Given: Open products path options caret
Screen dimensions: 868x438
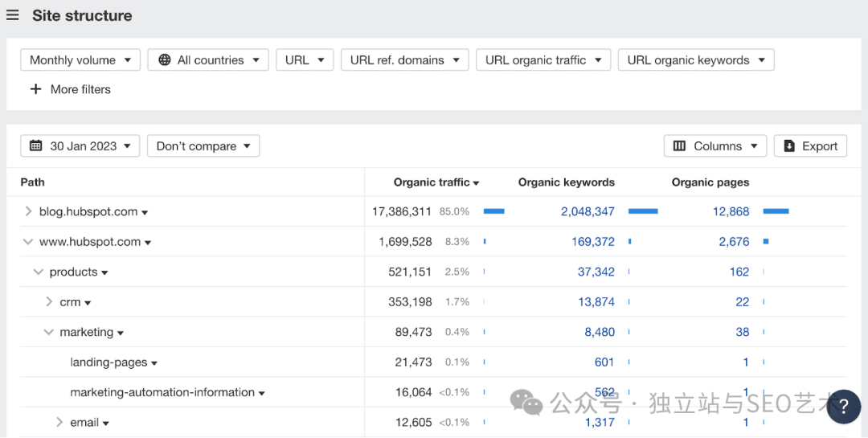Looking at the screenshot, I should coord(104,273).
